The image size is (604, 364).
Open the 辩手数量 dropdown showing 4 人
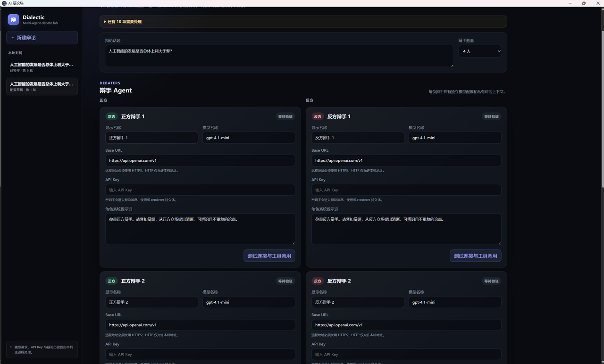pyautogui.click(x=480, y=51)
